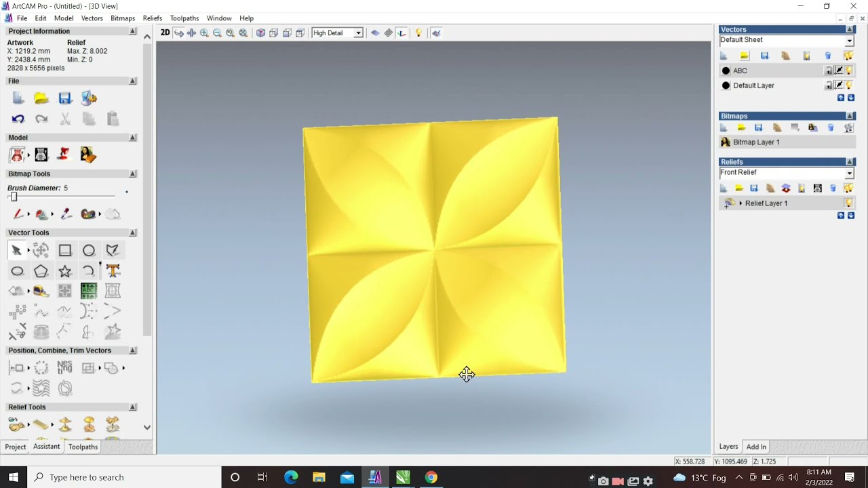Switch to the Toolpaths tab
Viewport: 868px width, 488px height.
point(83,447)
